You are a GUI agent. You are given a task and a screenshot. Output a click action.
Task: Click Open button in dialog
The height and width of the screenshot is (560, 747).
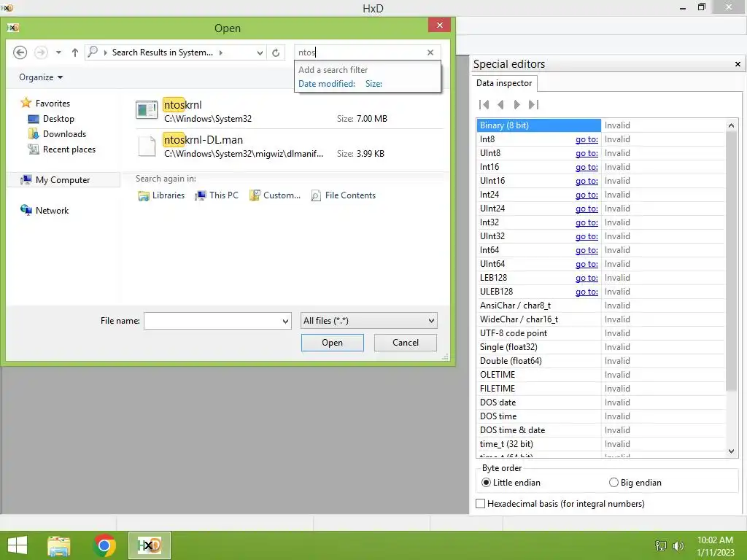tap(332, 343)
